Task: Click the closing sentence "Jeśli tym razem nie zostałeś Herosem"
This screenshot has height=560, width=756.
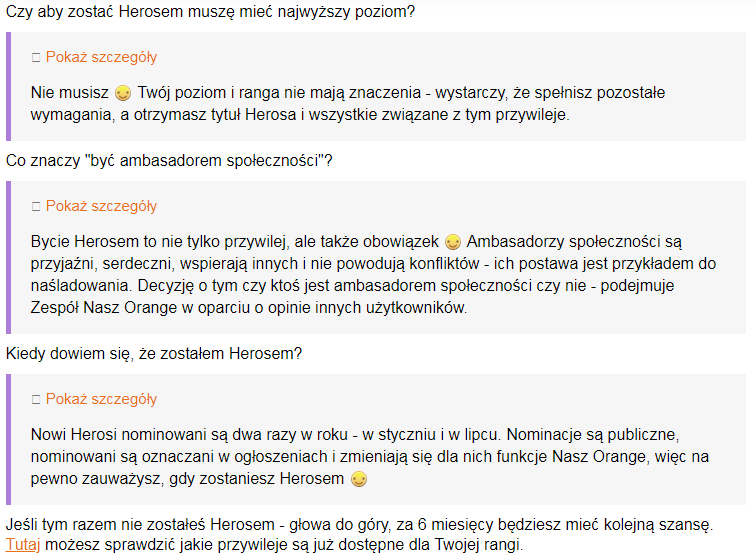Action: click(358, 524)
